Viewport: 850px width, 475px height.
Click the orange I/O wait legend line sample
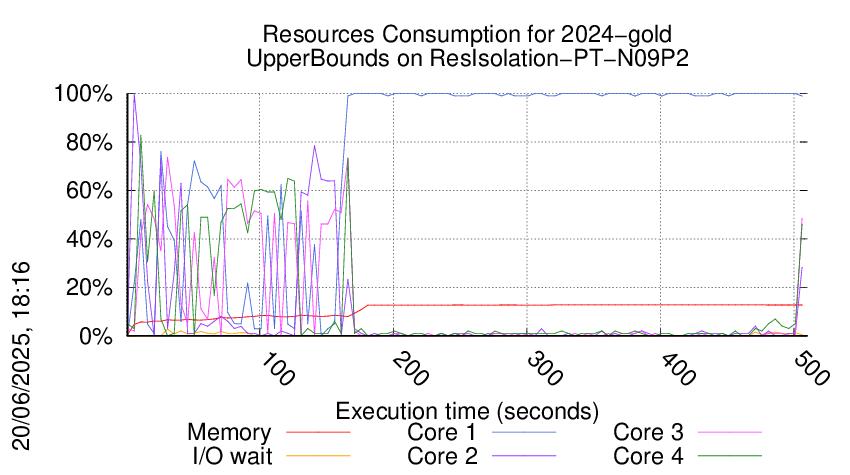[318, 456]
